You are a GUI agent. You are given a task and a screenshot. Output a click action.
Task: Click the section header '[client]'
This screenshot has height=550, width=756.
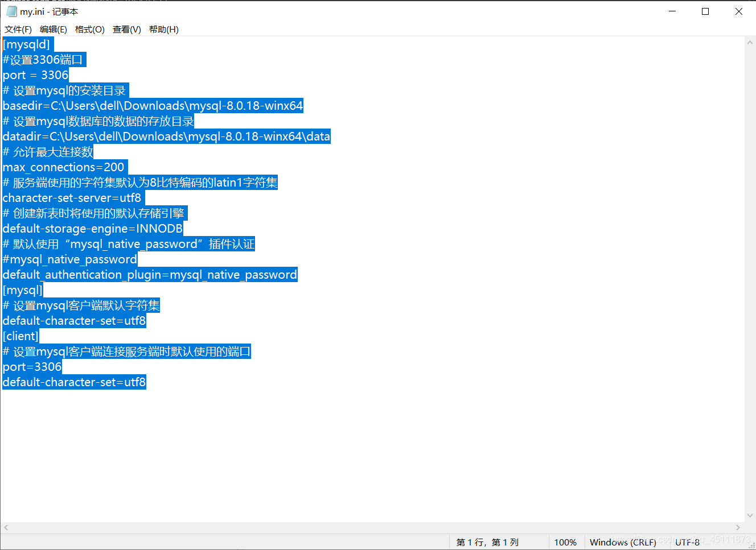(x=20, y=336)
